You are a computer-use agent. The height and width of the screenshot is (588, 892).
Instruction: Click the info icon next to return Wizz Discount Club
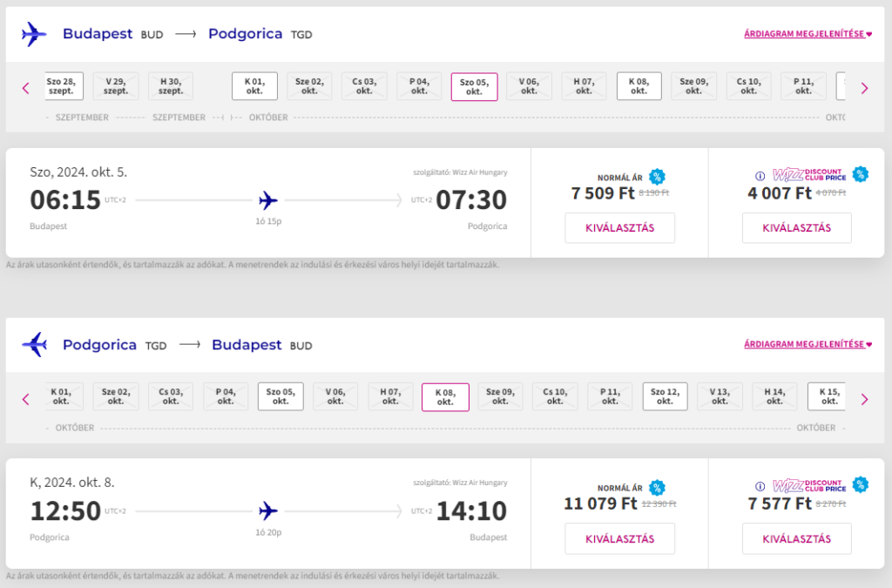click(x=760, y=486)
